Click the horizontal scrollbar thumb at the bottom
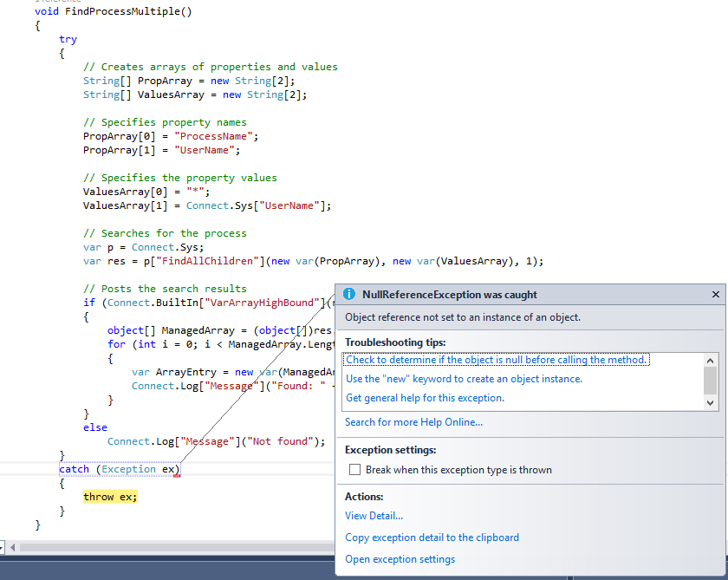Screen dimensions: 728x580 click(173, 549)
